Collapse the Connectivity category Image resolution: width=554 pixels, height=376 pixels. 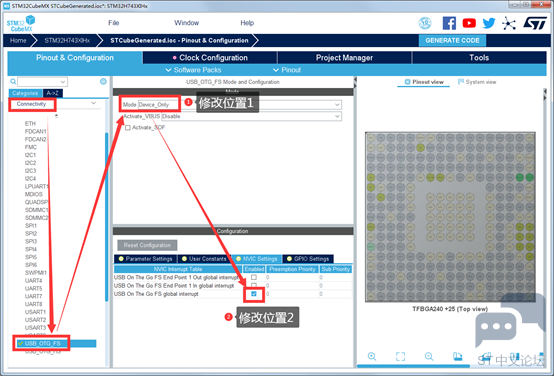[x=93, y=104]
